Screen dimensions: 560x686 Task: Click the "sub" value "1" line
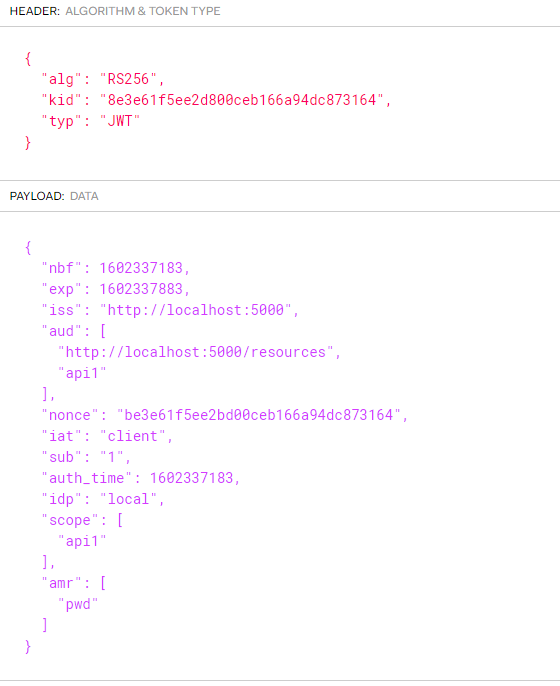[x=86, y=457]
